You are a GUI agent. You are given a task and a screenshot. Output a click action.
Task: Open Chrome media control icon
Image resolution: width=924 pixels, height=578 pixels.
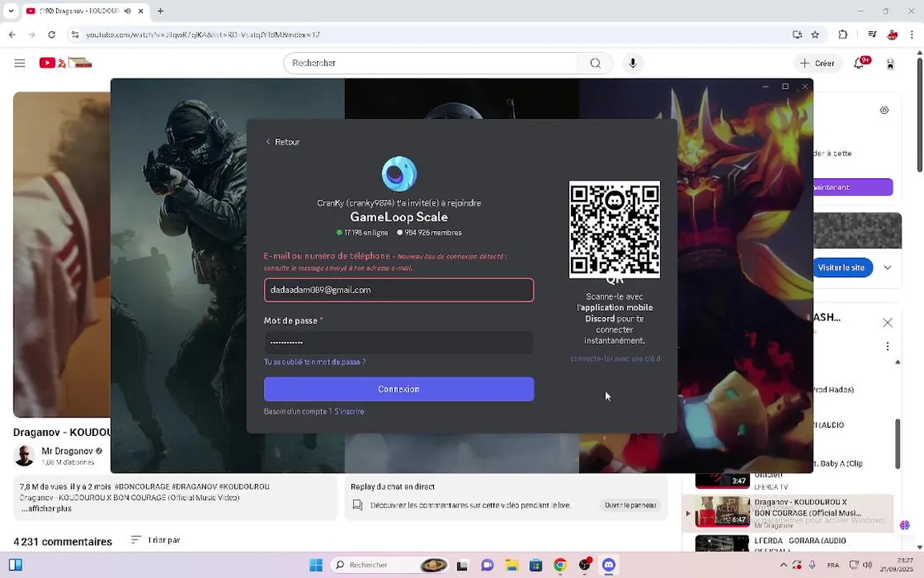tap(872, 35)
